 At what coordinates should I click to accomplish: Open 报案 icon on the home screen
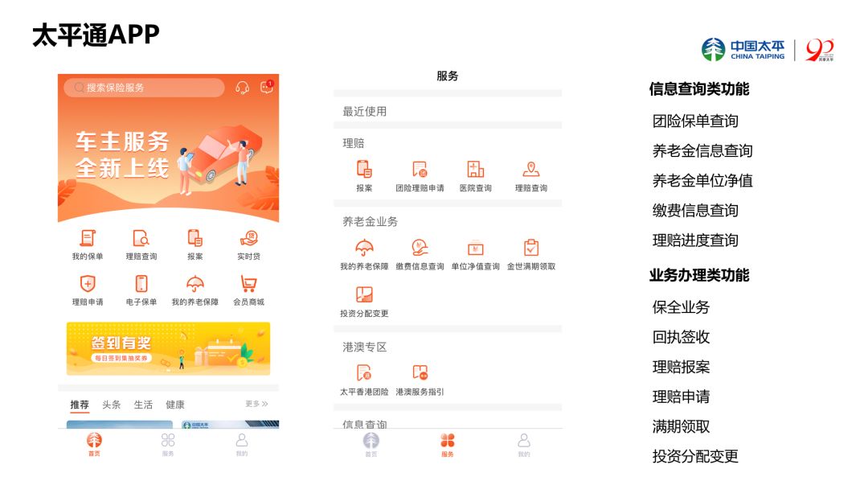pyautogui.click(x=194, y=244)
